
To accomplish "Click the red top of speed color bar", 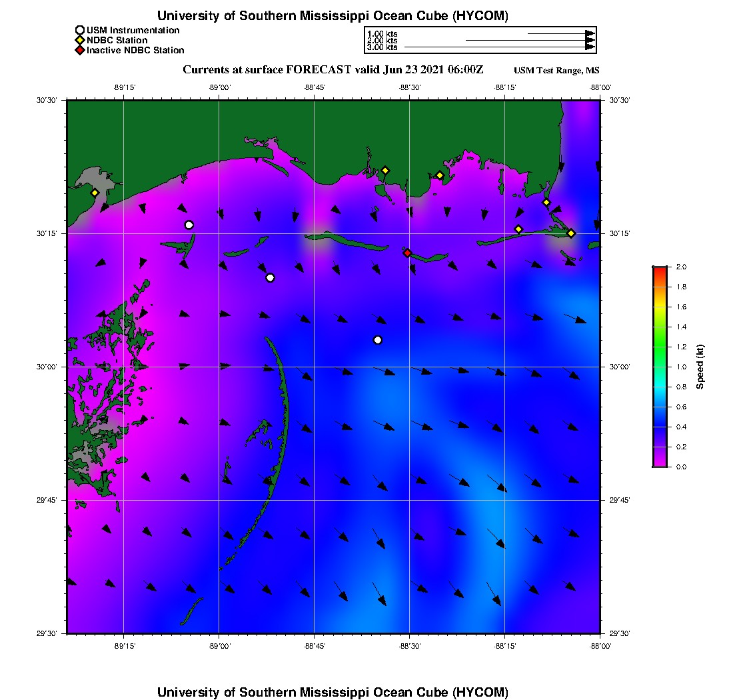I will [x=660, y=269].
